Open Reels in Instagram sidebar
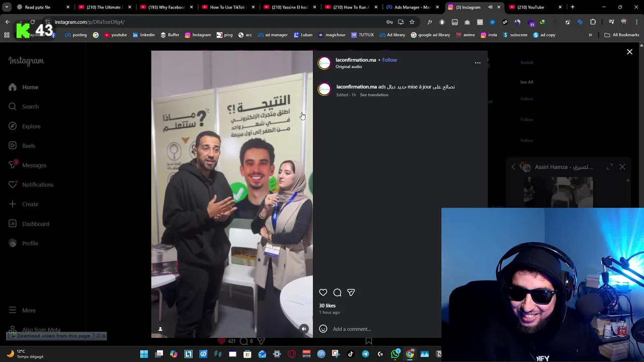Screen dimensions: 644x362 [x=22, y=146]
